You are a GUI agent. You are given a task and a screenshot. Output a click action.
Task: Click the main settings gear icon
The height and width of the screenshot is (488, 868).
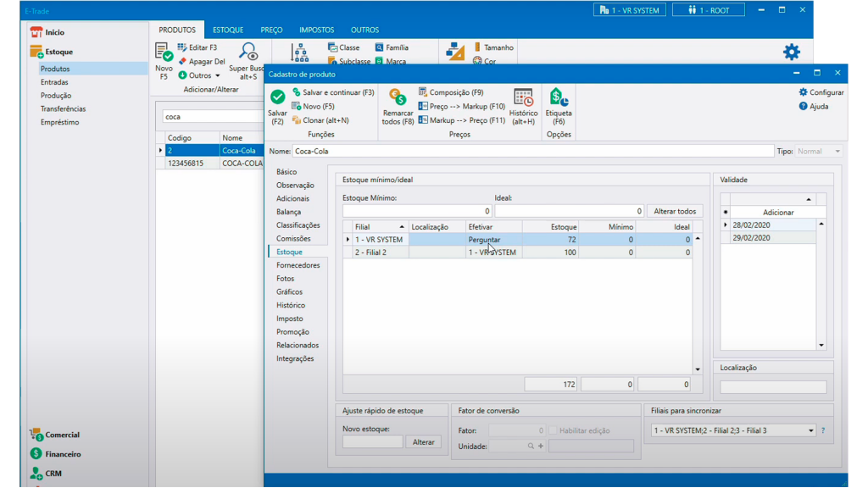coord(791,53)
